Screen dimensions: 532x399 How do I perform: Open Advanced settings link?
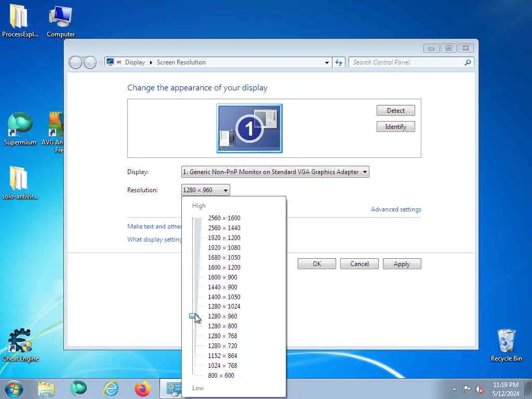pos(396,209)
